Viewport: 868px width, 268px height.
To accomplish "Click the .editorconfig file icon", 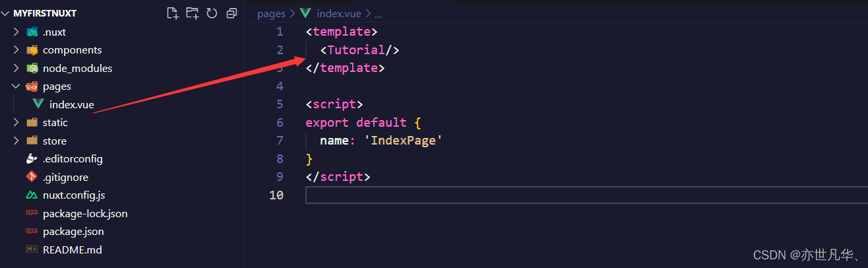I will [x=32, y=159].
